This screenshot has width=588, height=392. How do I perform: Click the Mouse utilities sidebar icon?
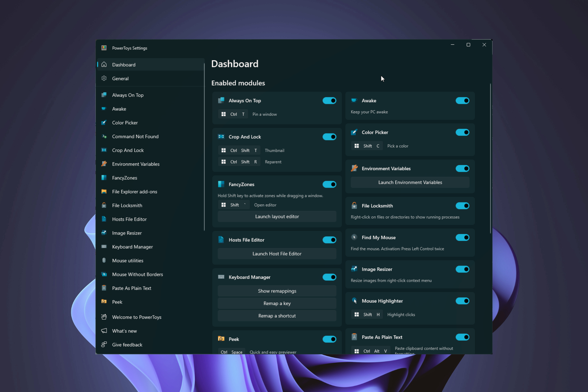click(104, 260)
